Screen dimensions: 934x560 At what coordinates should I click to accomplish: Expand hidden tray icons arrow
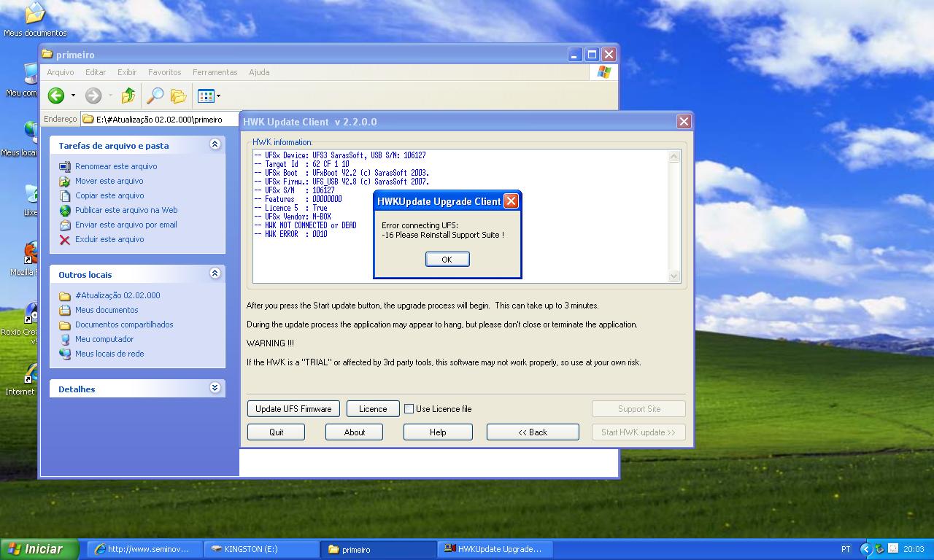coord(866,549)
